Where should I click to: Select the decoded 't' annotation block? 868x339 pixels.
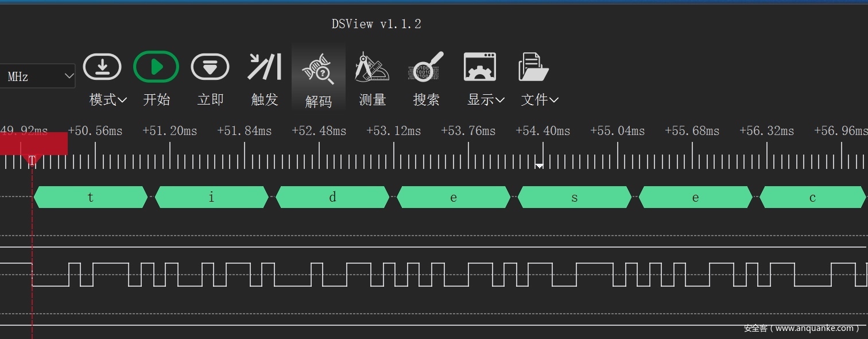pos(91,198)
